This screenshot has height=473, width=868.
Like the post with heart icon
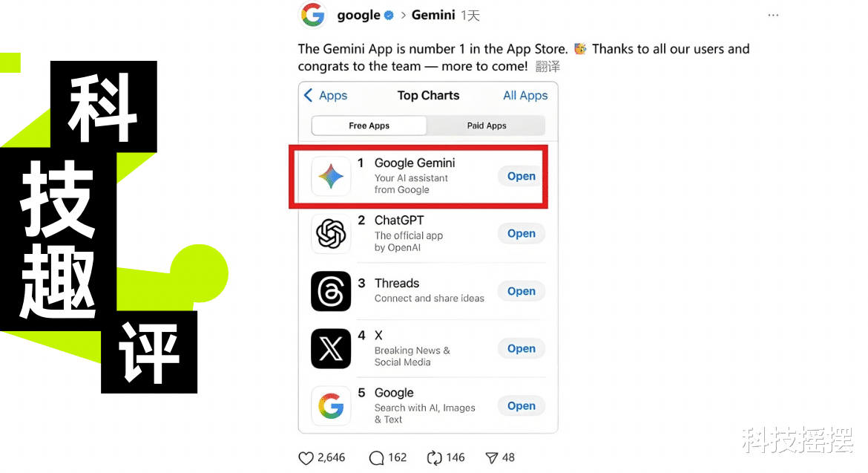306,458
